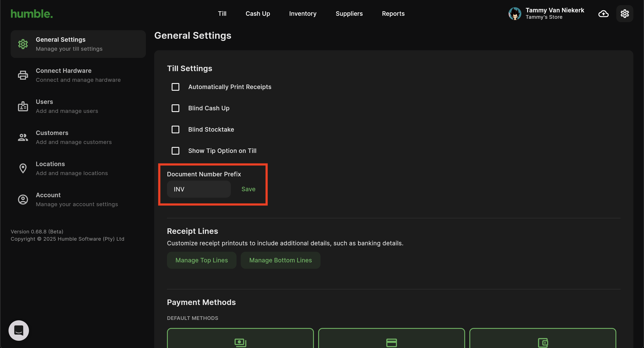Viewport: 644px width, 348px height.
Task: Click Payment Methods heading
Action: (201, 302)
